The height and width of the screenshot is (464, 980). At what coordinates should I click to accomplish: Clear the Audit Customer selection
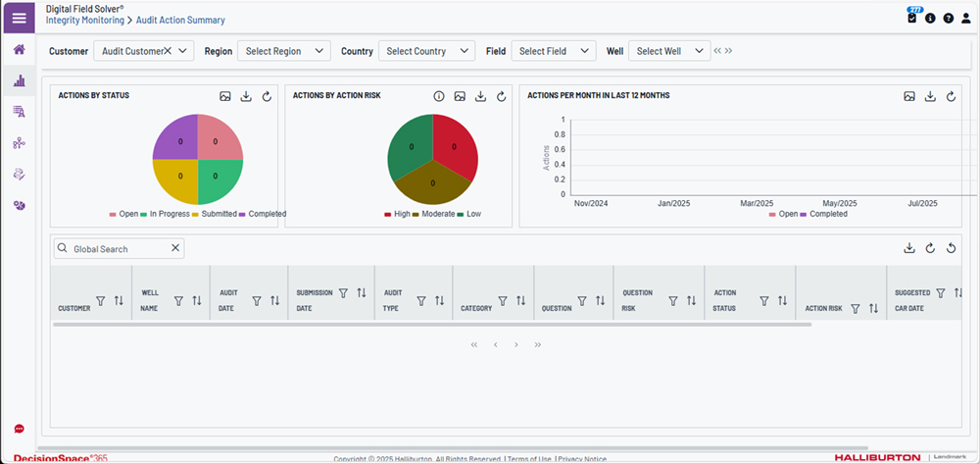168,51
